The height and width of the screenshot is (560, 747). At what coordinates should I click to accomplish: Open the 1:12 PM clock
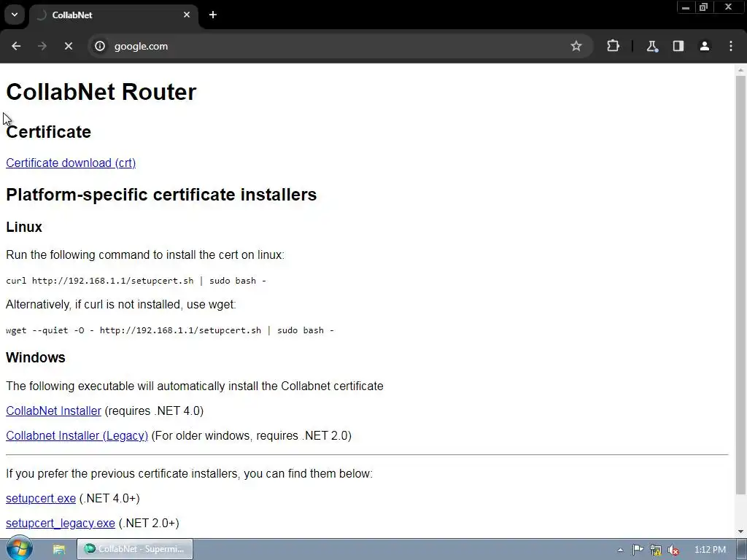pyautogui.click(x=710, y=550)
